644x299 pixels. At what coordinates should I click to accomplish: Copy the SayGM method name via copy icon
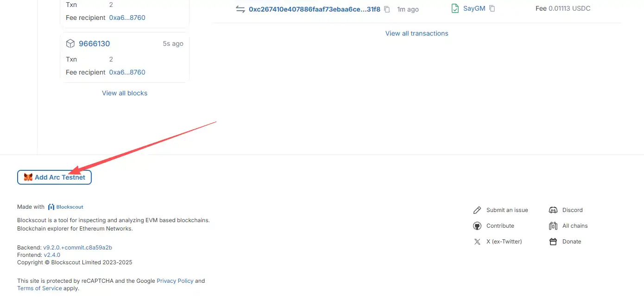[492, 8]
